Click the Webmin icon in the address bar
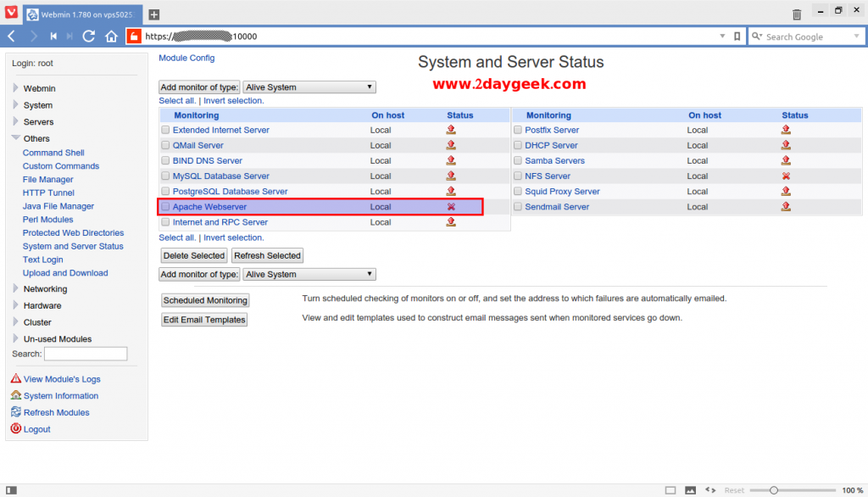Viewport: 868px width, 497px height. click(x=133, y=36)
